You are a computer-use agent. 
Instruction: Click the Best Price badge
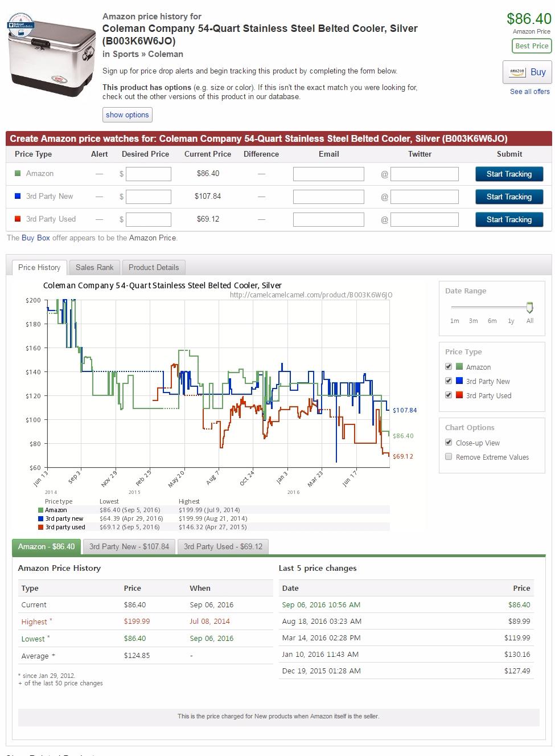click(532, 46)
